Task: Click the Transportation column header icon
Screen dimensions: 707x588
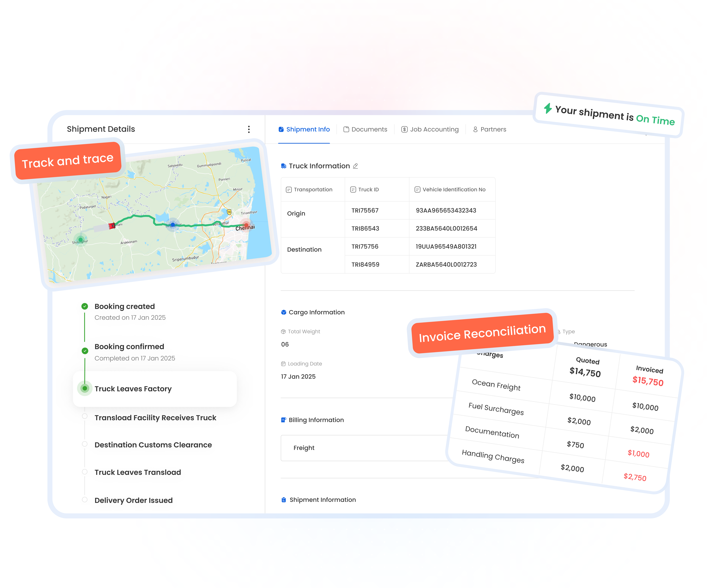Action: click(x=289, y=190)
